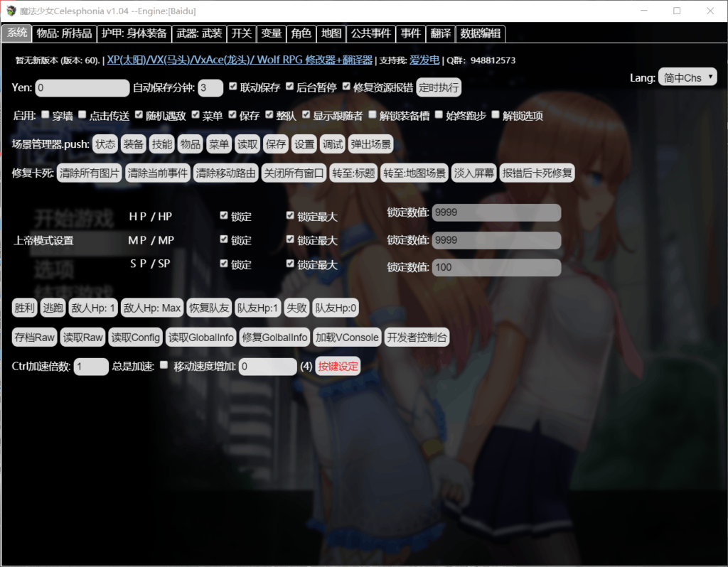Disable the 联动保存 checkbox
This screenshot has height=567, width=728.
point(233,87)
